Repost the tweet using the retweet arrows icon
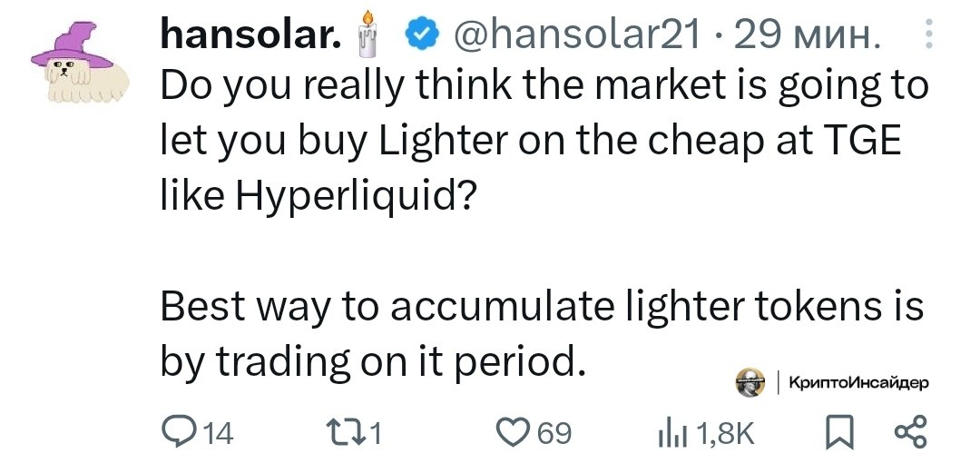 click(x=348, y=434)
